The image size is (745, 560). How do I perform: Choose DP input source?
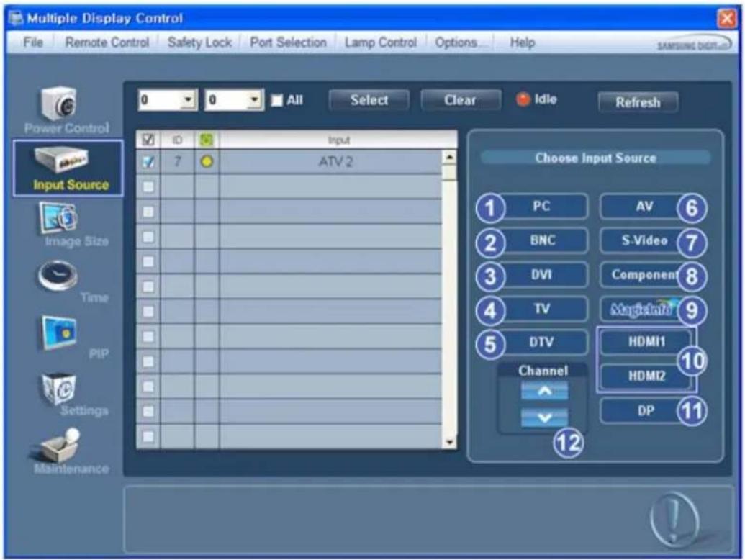pos(645,411)
